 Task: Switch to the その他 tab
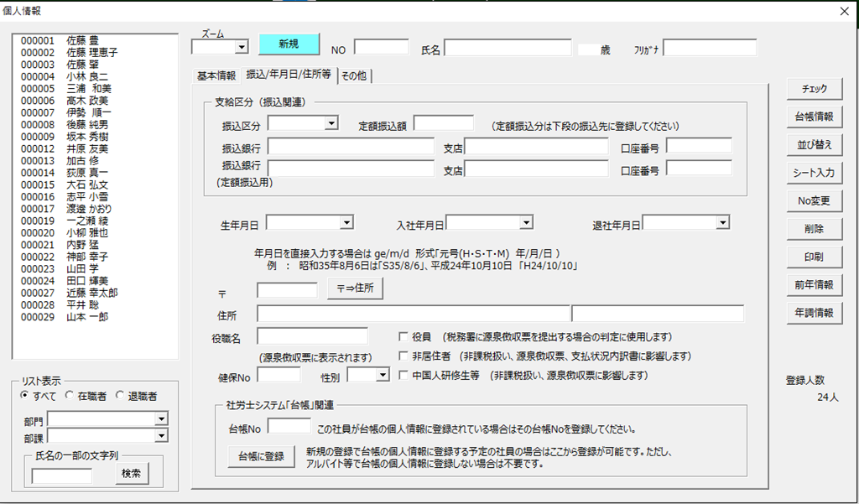(x=353, y=75)
